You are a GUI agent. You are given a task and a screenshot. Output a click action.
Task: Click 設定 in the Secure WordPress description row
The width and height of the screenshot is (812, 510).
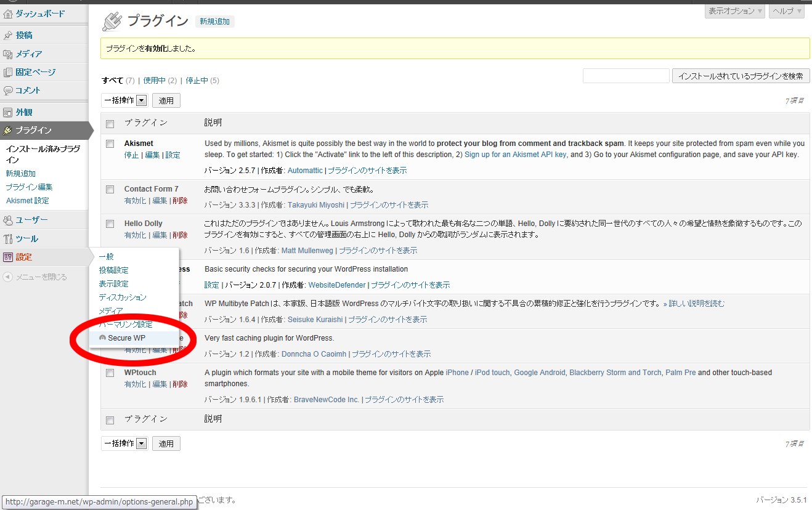(212, 285)
